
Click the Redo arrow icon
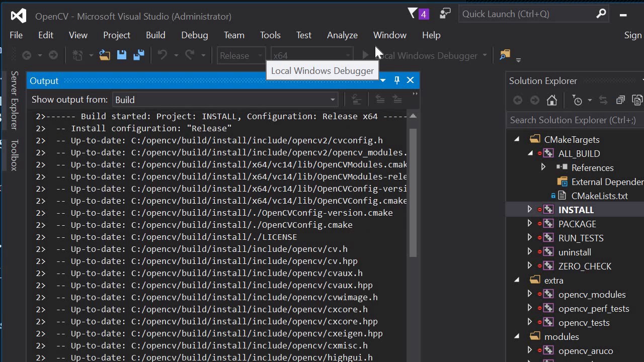[190, 55]
